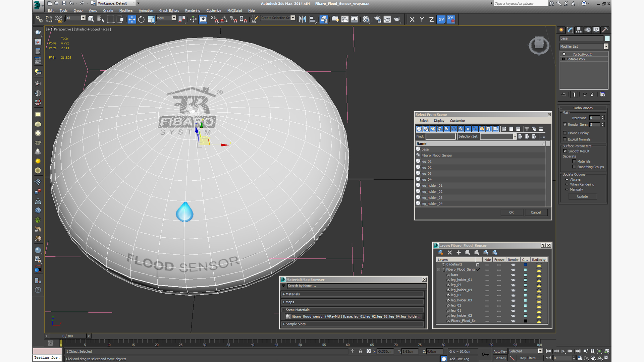Restrict movement to X axis
644x362 pixels.
[412, 19]
